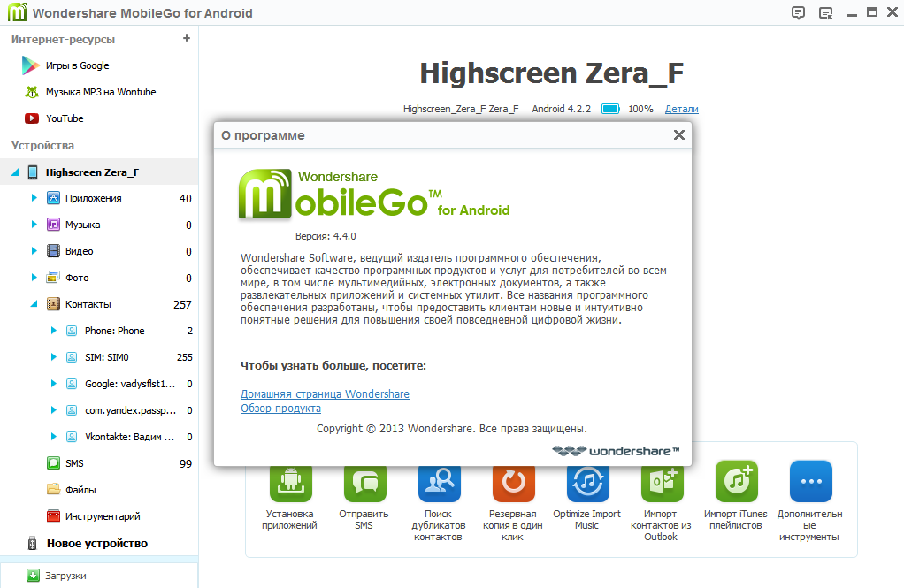This screenshot has width=904, height=588.
Task: Collapse the Highscreen Zera_F device node
Action: coord(15,172)
